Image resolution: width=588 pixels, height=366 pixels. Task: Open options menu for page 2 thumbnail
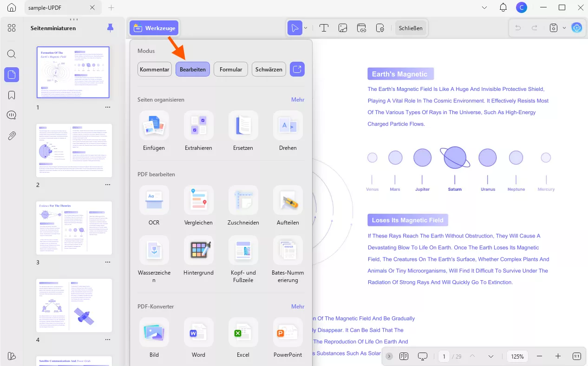click(x=108, y=185)
